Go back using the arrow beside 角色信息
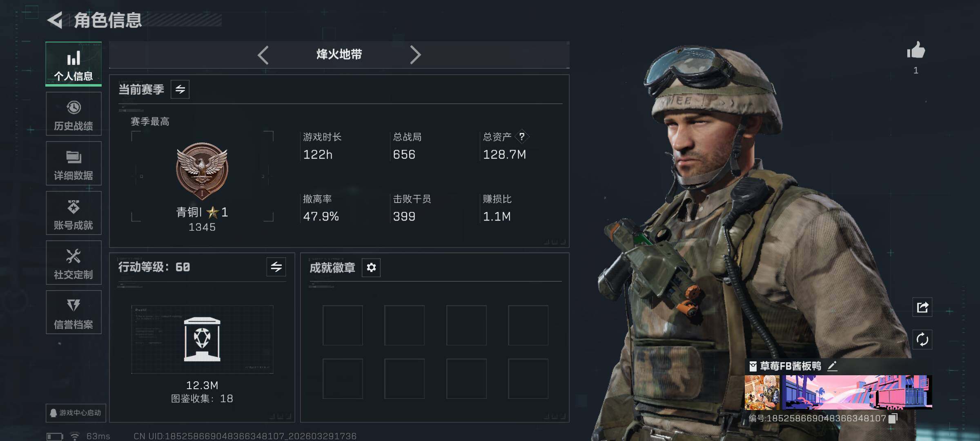 pos(55,20)
